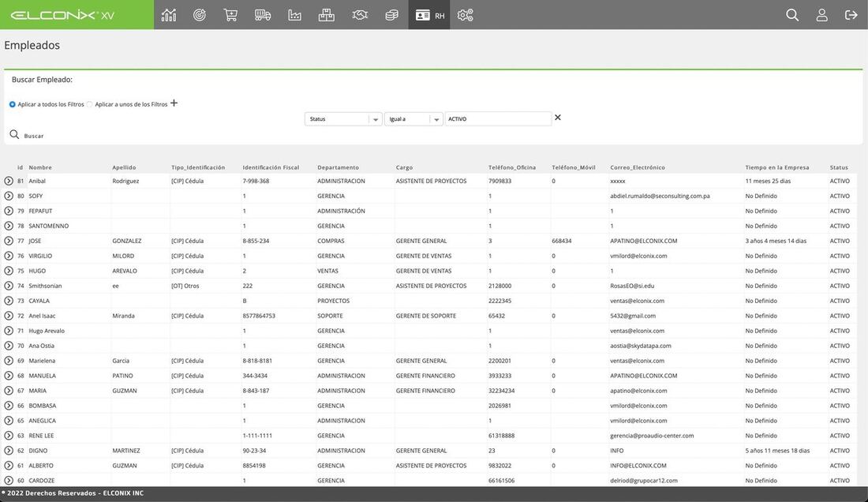
Task: Open arrow icon for row 68 MANUELA
Action: click(x=9, y=375)
